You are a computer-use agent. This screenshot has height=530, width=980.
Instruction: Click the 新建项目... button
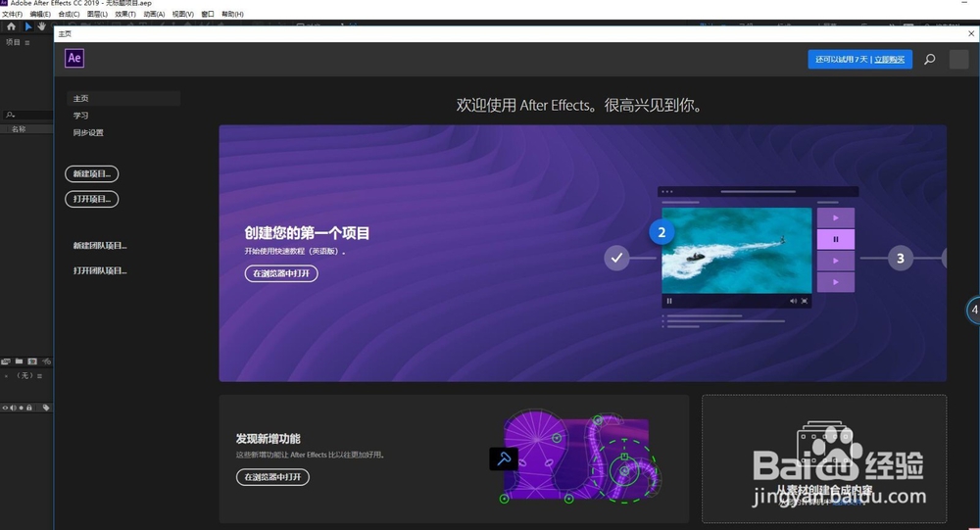coord(92,173)
